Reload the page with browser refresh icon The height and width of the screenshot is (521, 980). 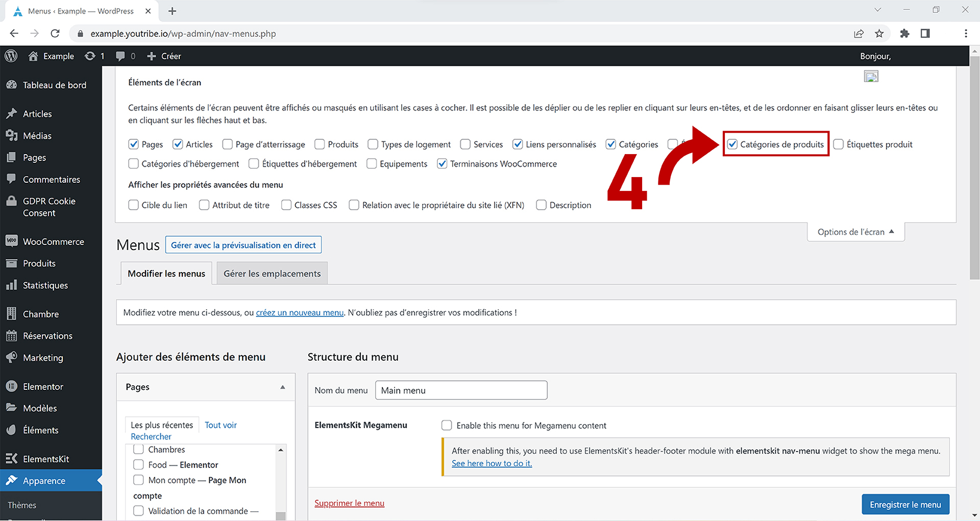55,34
